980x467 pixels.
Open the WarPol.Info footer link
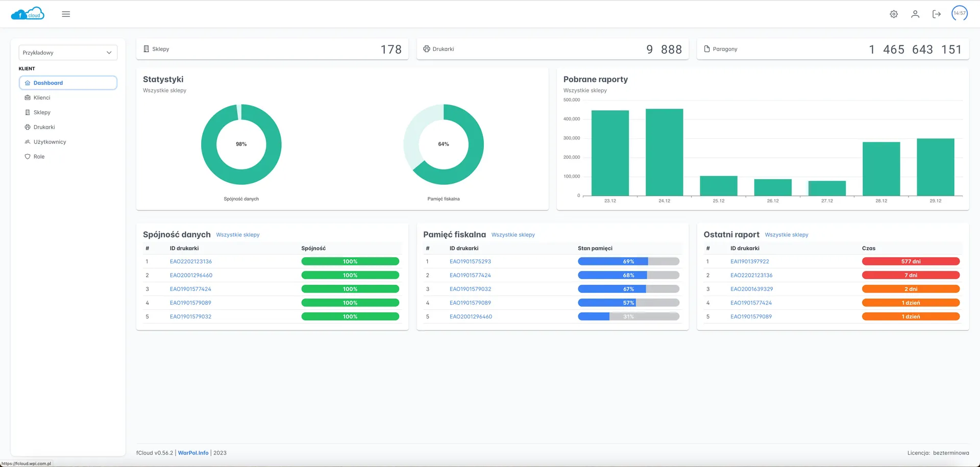coord(193,453)
